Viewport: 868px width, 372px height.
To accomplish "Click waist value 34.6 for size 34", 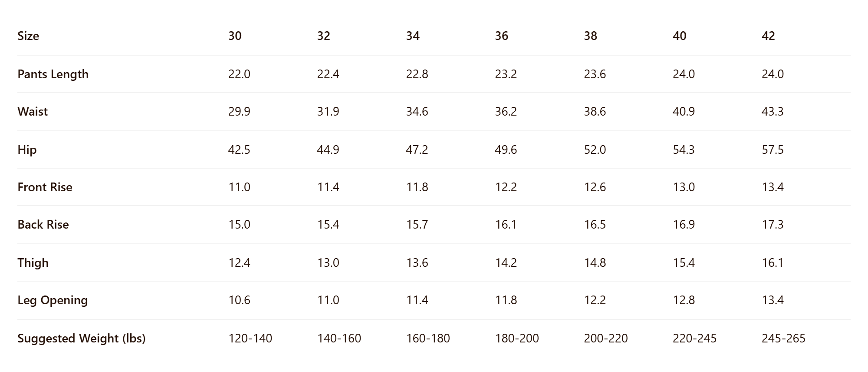I will (417, 112).
